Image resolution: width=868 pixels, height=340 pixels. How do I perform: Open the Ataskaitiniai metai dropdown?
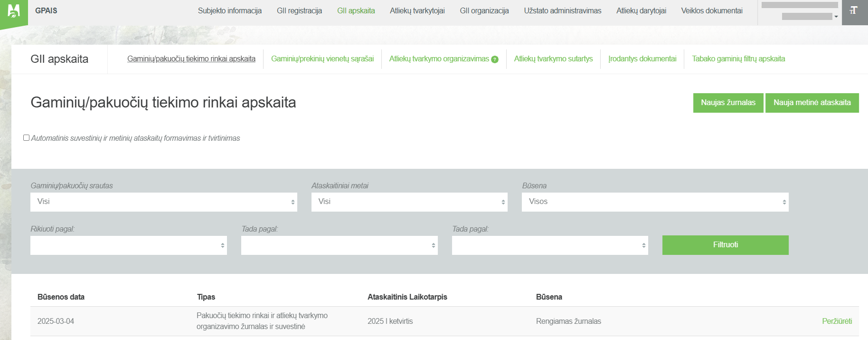(409, 202)
